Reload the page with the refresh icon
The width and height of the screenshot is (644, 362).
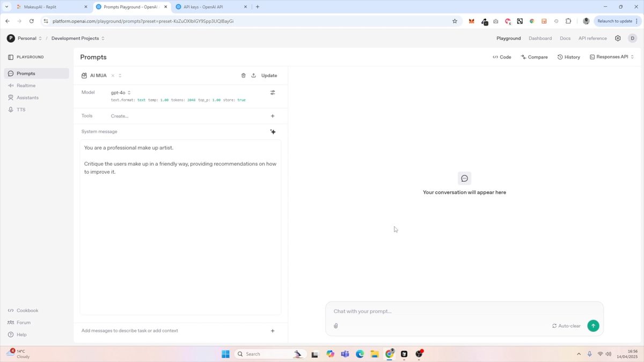pos(32,21)
